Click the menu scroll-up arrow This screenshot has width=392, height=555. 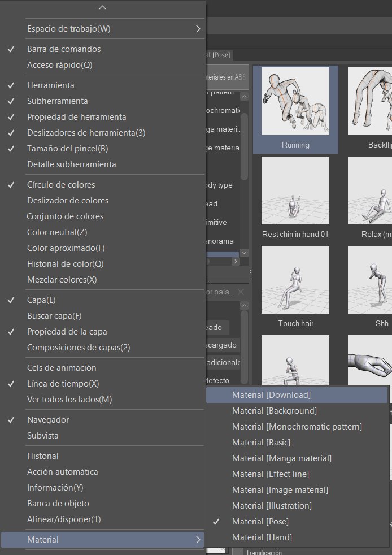pos(103,7)
